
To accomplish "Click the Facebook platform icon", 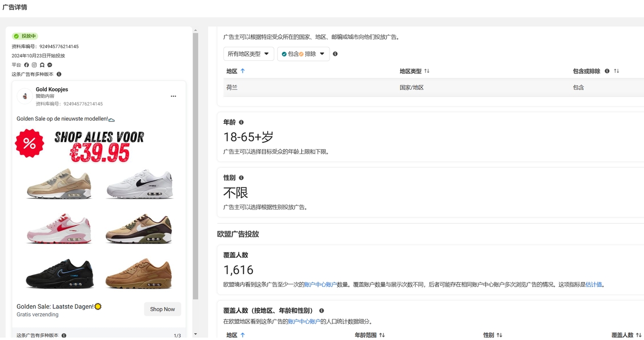I will (26, 65).
